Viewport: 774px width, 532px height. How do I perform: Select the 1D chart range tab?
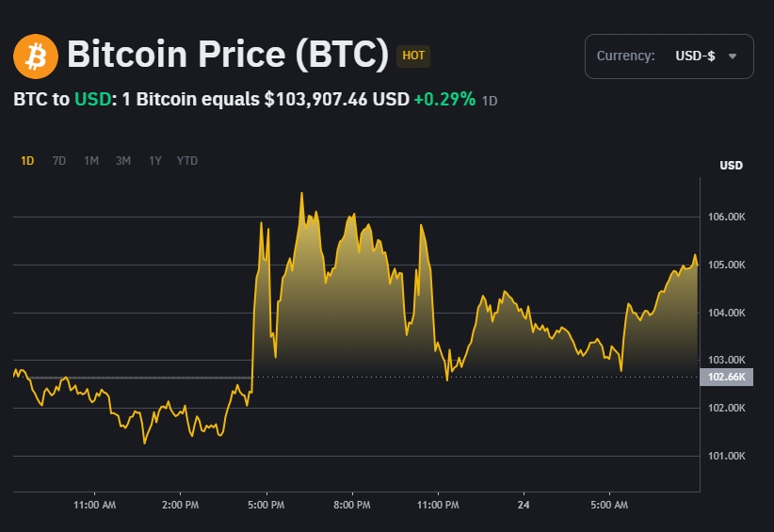pos(27,161)
